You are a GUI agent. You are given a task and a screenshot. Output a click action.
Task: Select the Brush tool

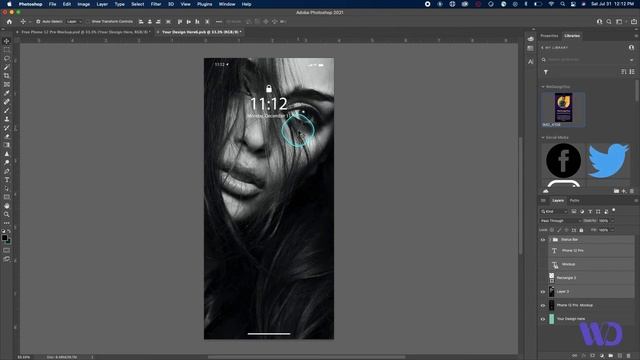click(7, 111)
